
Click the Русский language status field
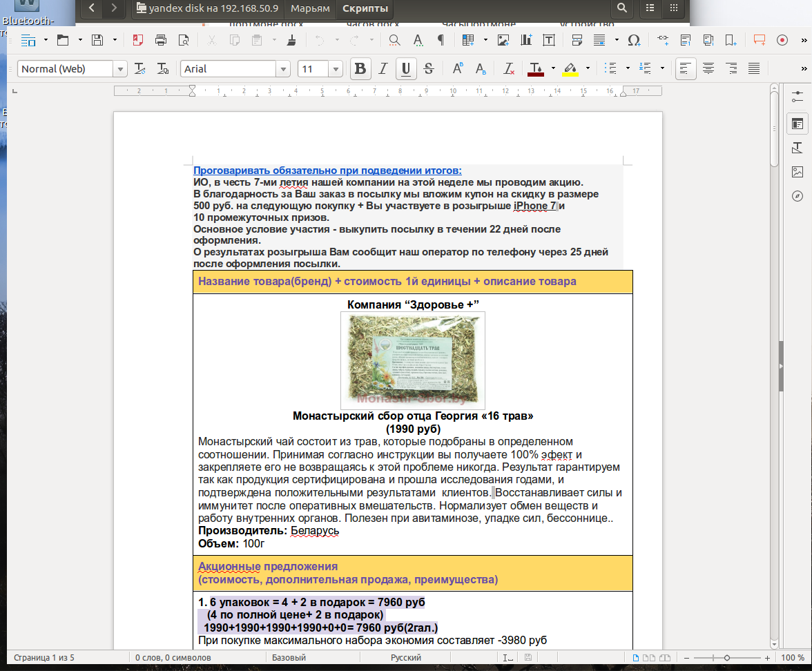click(405, 657)
